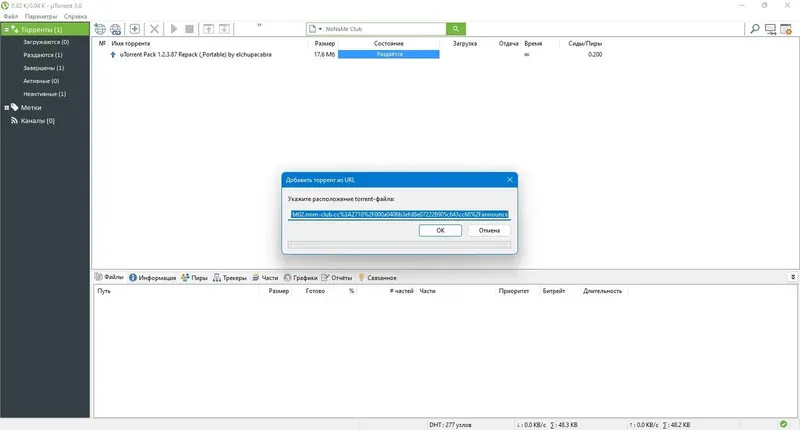The width and height of the screenshot is (800, 430).
Task: Click the Раздаётся status progress bar
Action: click(x=389, y=54)
